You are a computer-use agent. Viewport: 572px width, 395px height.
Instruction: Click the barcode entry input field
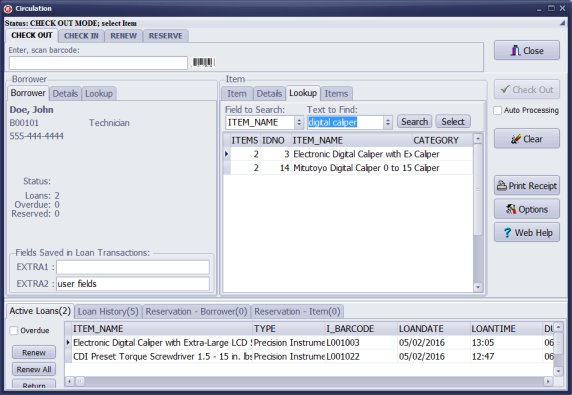(98, 63)
